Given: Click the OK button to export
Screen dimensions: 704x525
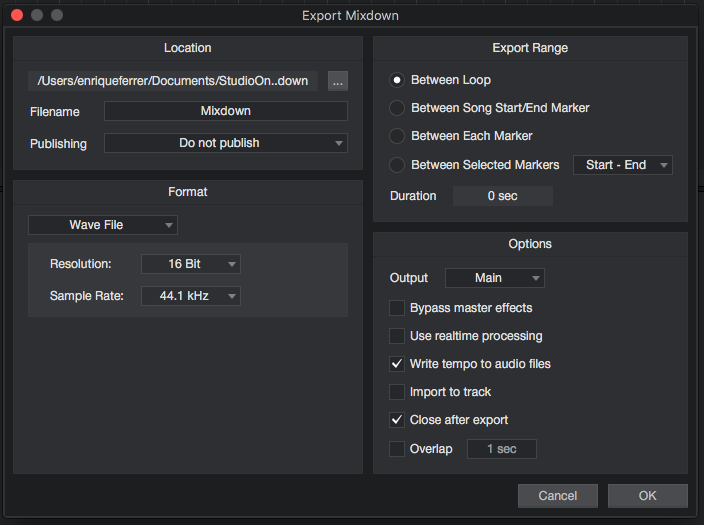Looking at the screenshot, I should pos(647,496).
